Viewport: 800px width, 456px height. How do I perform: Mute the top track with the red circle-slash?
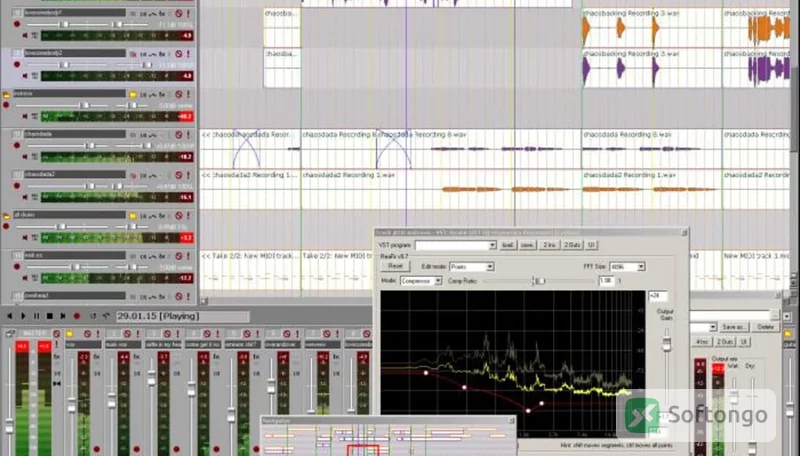(179, 13)
